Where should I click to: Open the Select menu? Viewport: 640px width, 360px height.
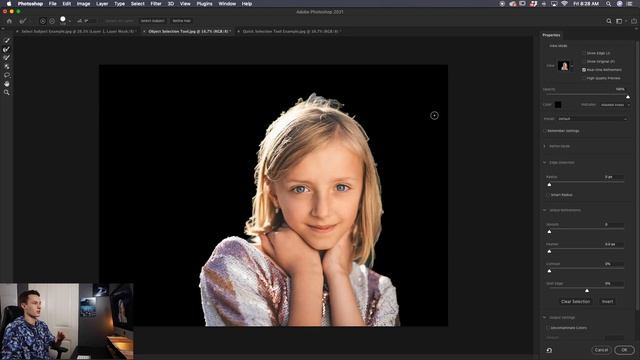tap(138, 4)
